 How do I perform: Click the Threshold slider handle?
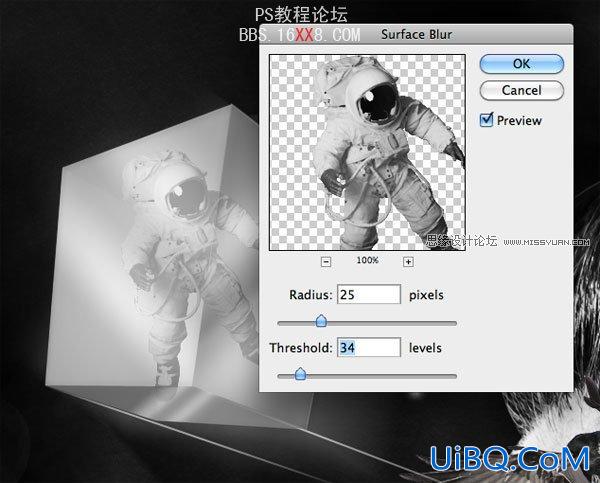[x=300, y=374]
